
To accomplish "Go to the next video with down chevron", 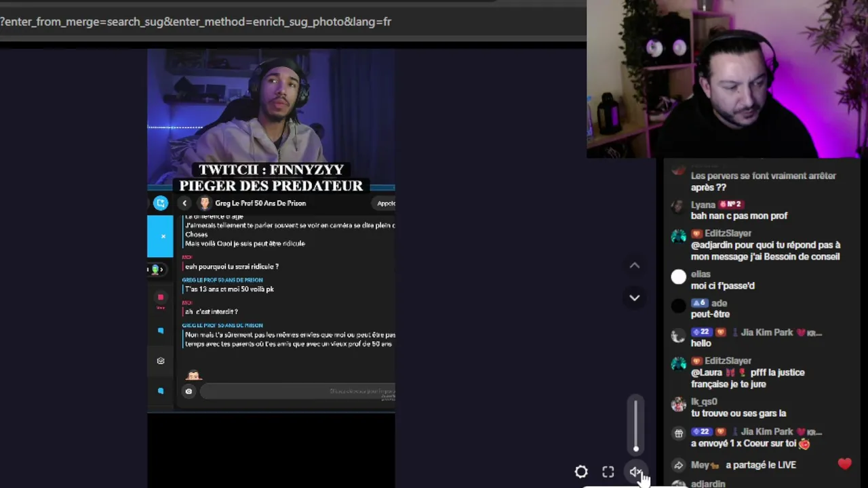I will point(635,298).
